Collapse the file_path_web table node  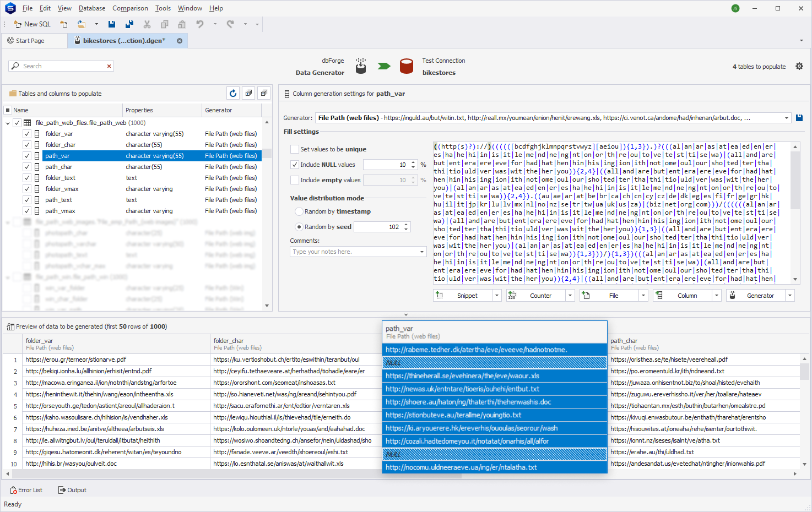(8, 123)
